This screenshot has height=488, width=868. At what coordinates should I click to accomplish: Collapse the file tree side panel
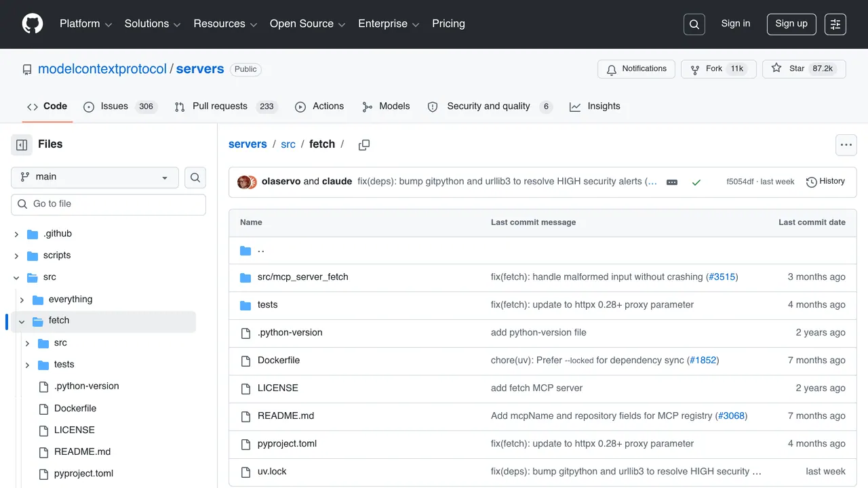[x=22, y=144]
